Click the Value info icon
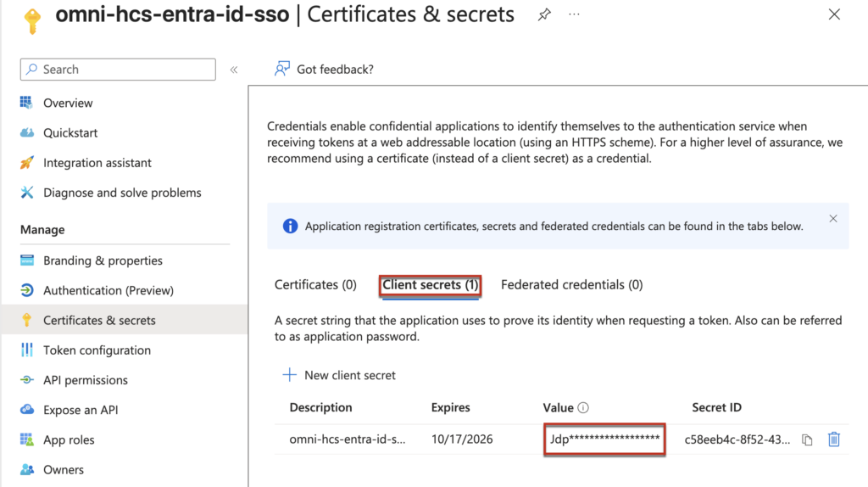868x487 pixels. (583, 408)
